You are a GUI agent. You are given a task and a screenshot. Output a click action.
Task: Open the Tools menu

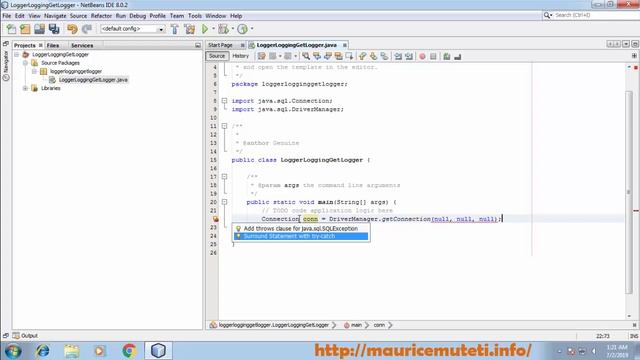pos(195,16)
